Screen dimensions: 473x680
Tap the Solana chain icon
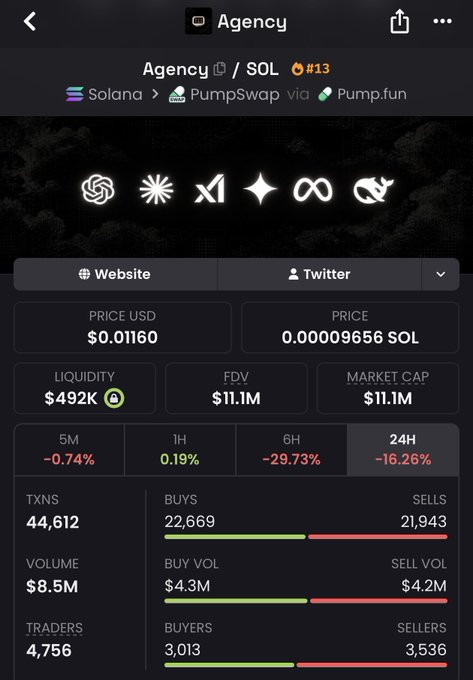(x=75, y=94)
